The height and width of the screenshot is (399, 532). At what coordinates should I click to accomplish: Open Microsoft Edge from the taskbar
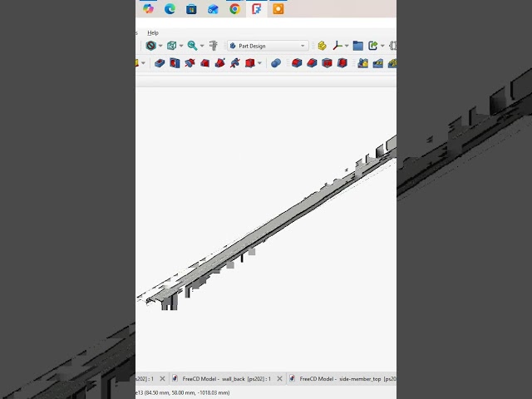(170, 9)
